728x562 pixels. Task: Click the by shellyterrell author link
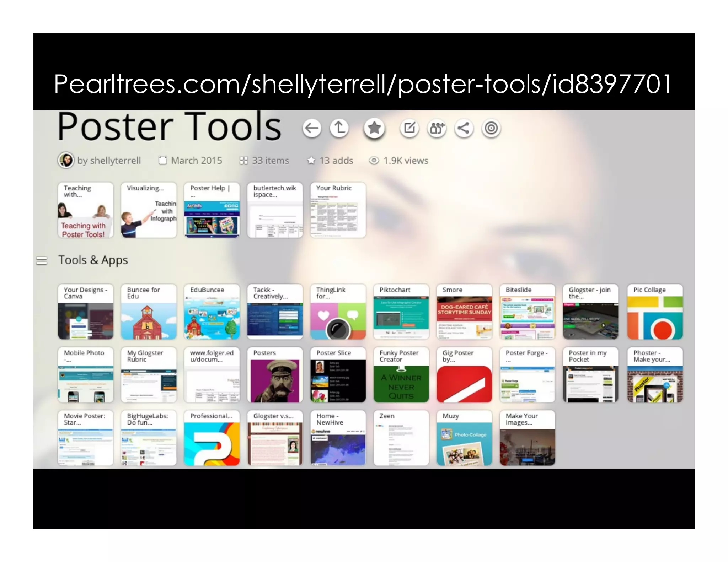(x=109, y=161)
